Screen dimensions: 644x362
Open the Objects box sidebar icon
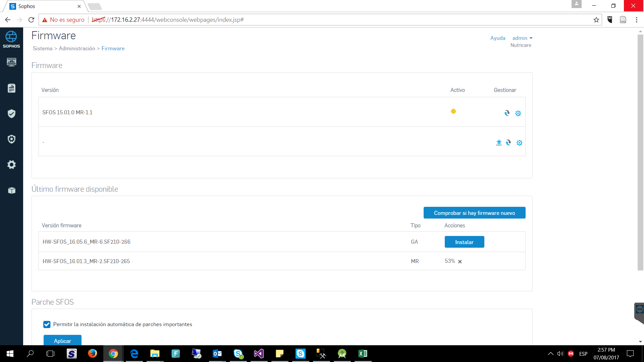click(11, 190)
